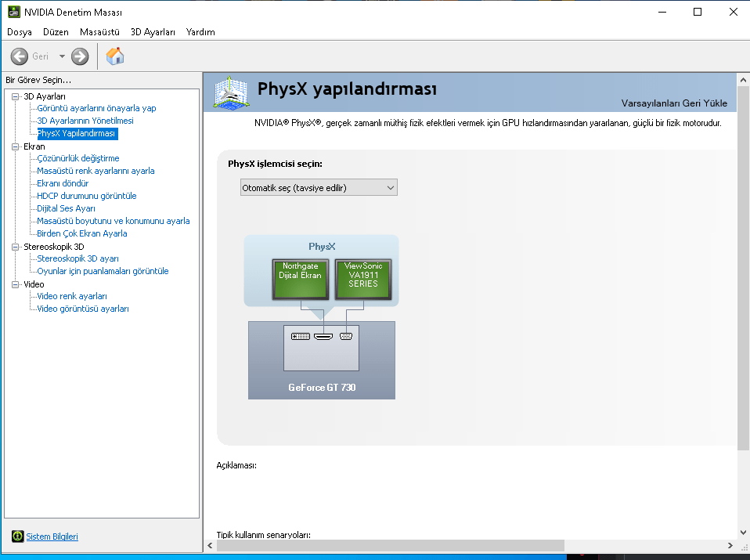
Task: Maximize the NVIDIA Denetim Masası window
Action: (x=698, y=12)
